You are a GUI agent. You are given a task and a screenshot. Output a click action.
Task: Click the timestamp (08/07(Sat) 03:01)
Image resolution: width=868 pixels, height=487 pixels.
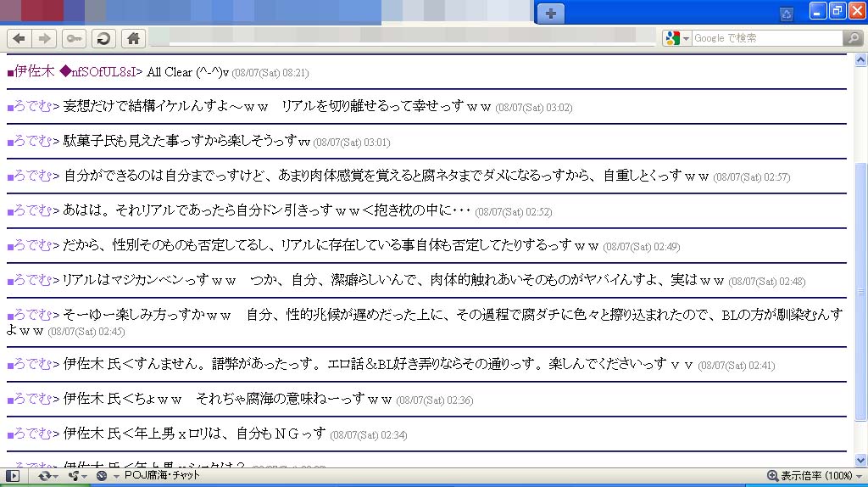click(x=352, y=143)
